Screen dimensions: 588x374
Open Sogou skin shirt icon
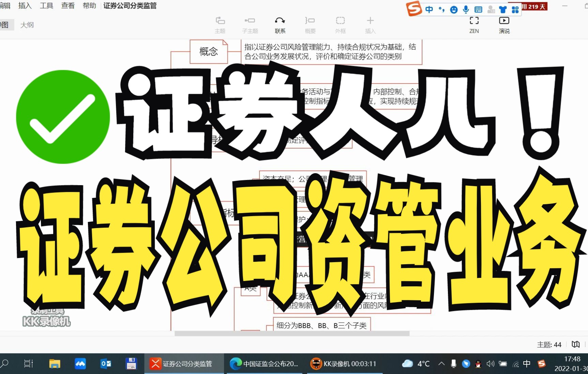tap(503, 10)
